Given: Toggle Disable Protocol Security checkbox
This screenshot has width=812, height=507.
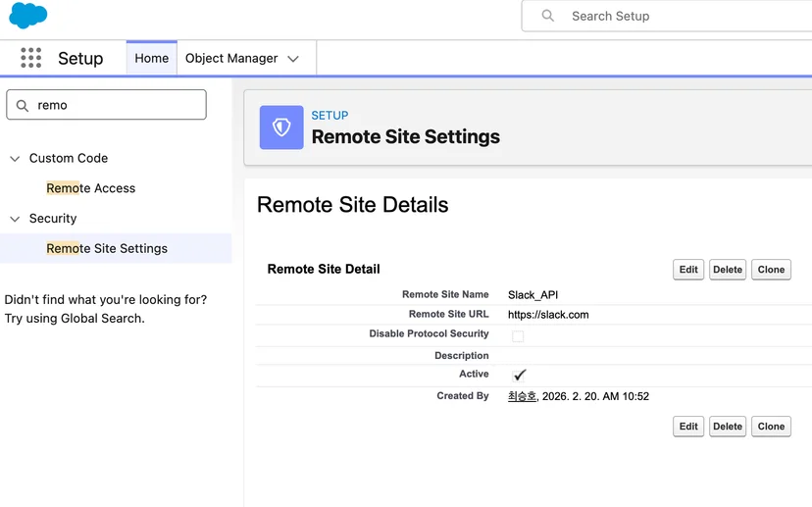Looking at the screenshot, I should pos(518,336).
